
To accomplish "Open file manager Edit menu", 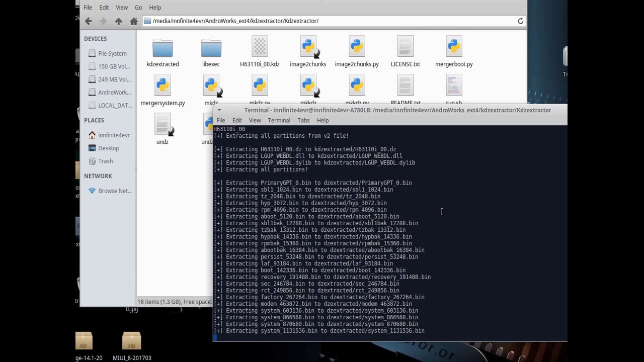I will (x=104, y=8).
